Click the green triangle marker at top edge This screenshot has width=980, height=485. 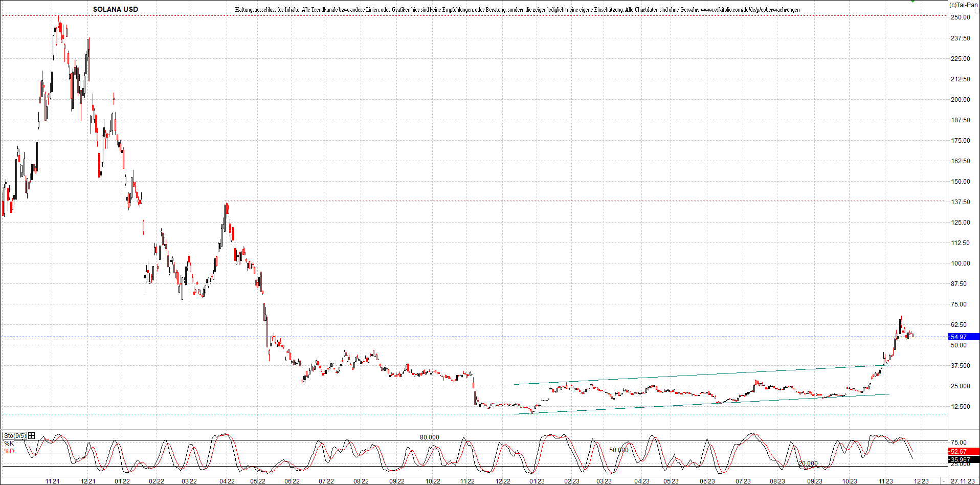click(912, 2)
